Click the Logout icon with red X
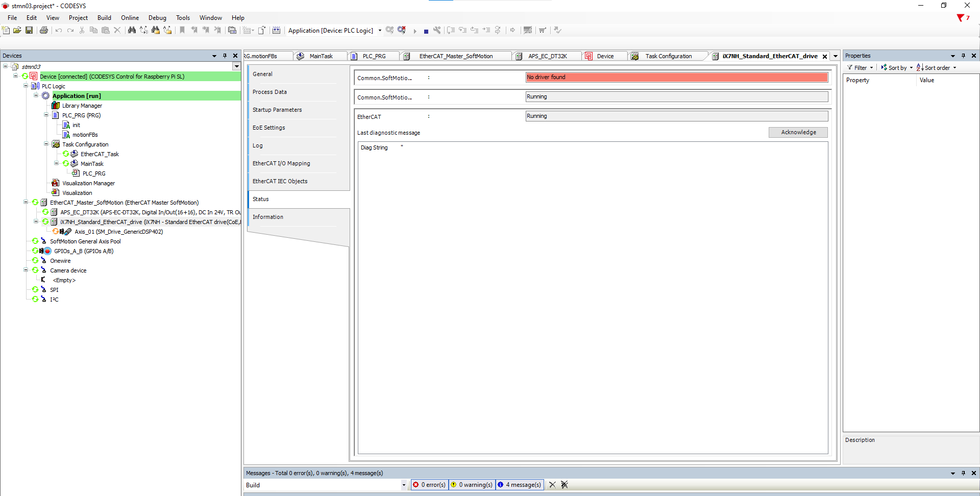980x496 pixels. 402,30
